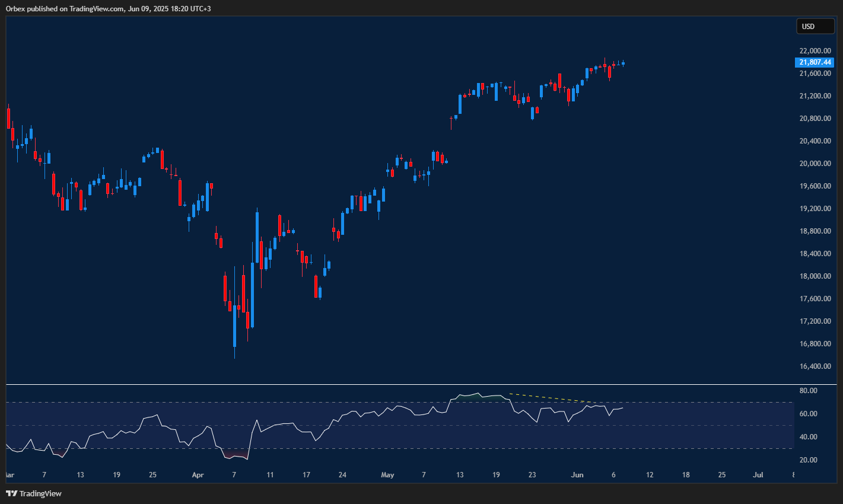Select the Apr label on the time axis
Viewport: 843px width, 504px height.
[198, 475]
